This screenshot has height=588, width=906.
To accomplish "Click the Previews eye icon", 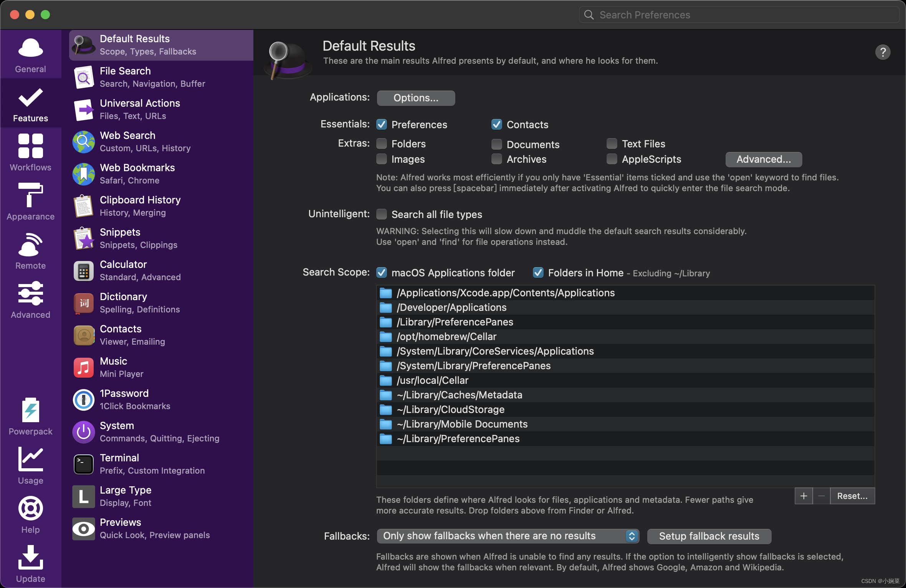I will (84, 529).
